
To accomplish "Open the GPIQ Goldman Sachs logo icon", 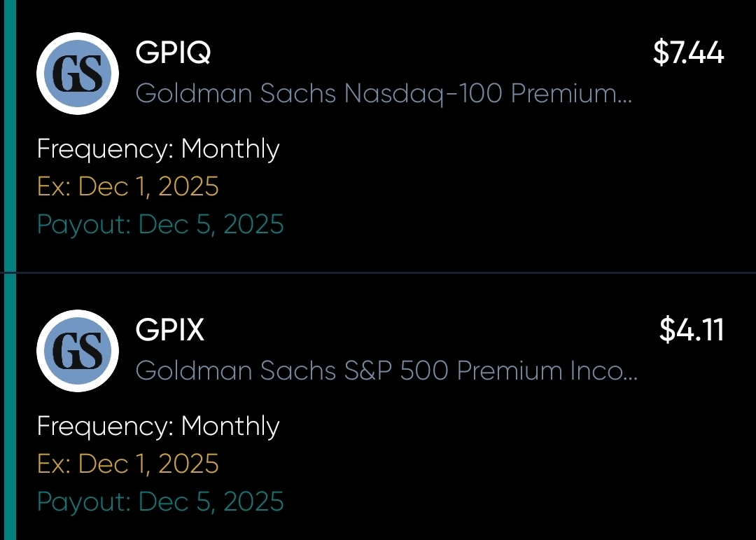I will [78, 74].
